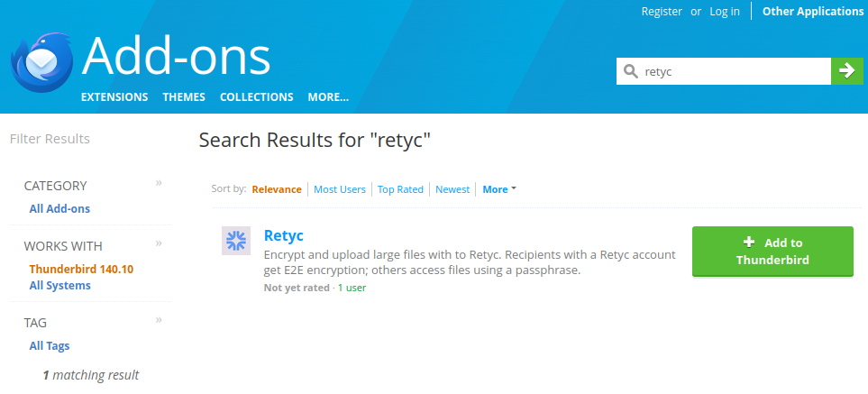The height and width of the screenshot is (394, 868).
Task: Sort results by Relevance
Action: pyautogui.click(x=277, y=189)
